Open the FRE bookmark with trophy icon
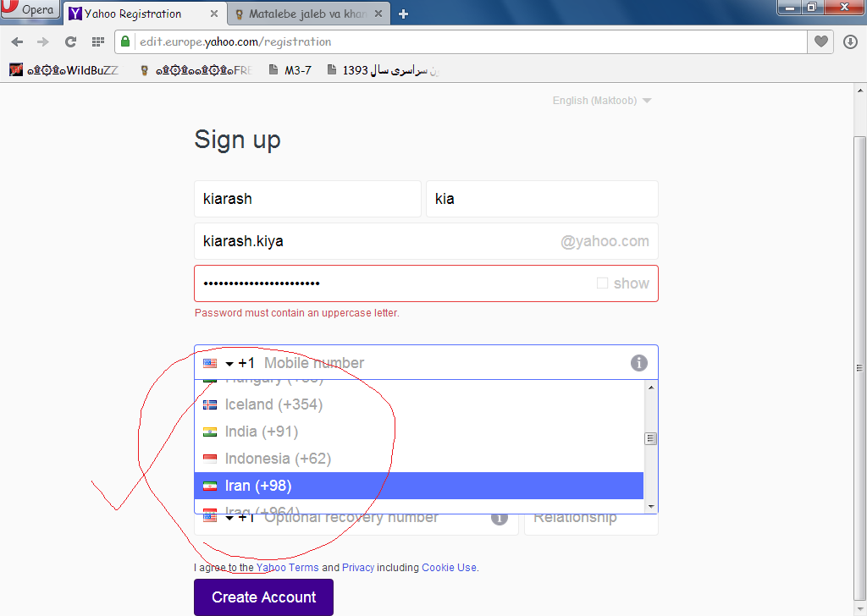Image resolution: width=867 pixels, height=616 pixels. tap(196, 70)
